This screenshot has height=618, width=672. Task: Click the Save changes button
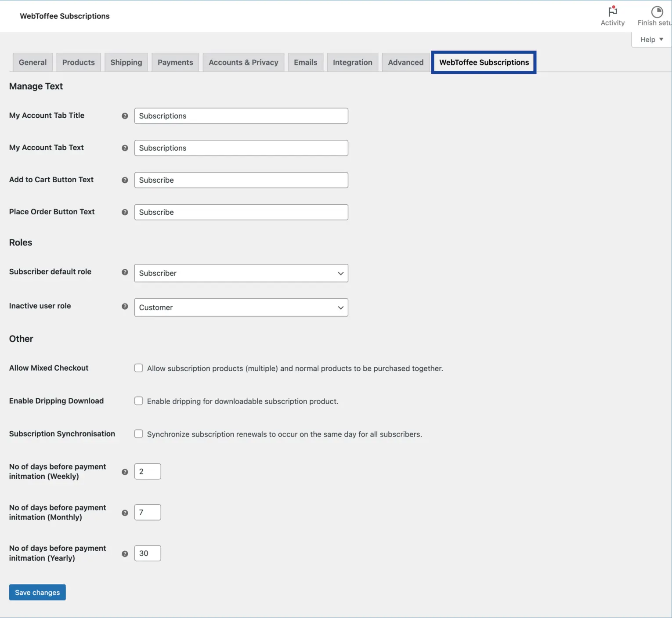(x=37, y=592)
